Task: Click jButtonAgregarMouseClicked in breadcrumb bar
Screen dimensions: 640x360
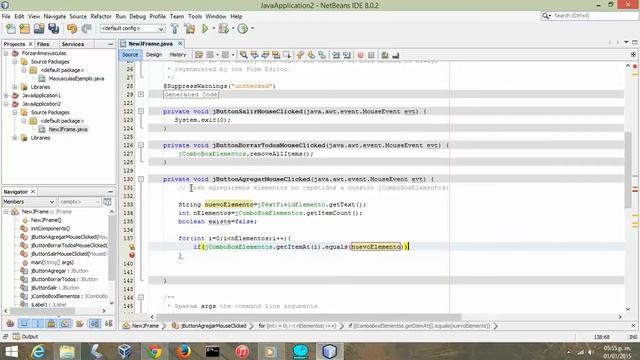Action: tap(209, 326)
